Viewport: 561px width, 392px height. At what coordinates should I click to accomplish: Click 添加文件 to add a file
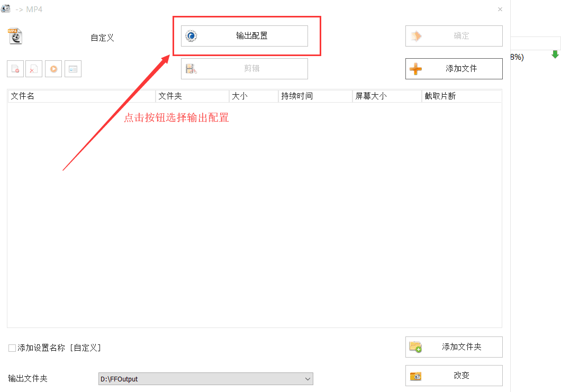454,69
